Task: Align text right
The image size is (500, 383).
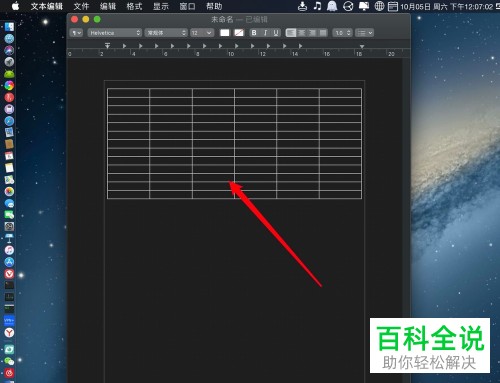Action: 312,33
